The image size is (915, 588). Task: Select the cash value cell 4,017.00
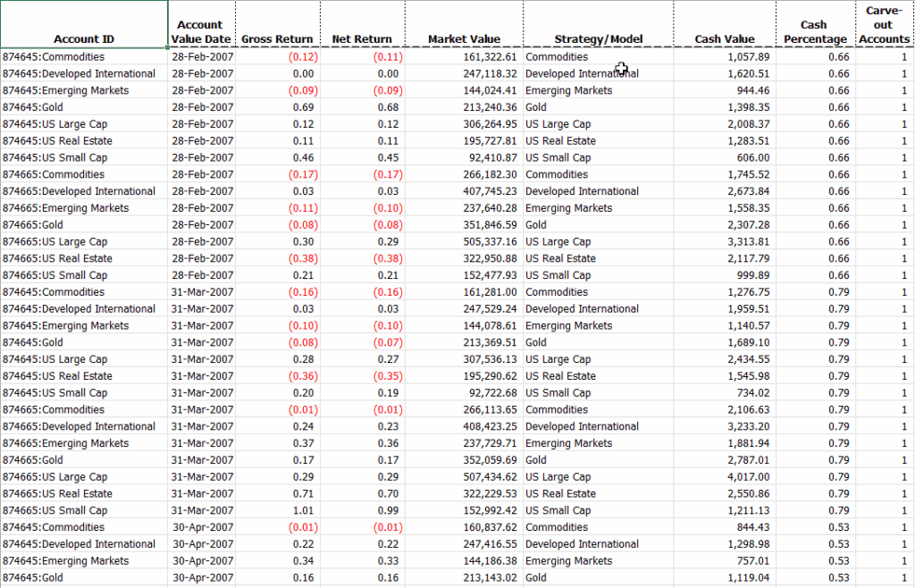(725, 477)
